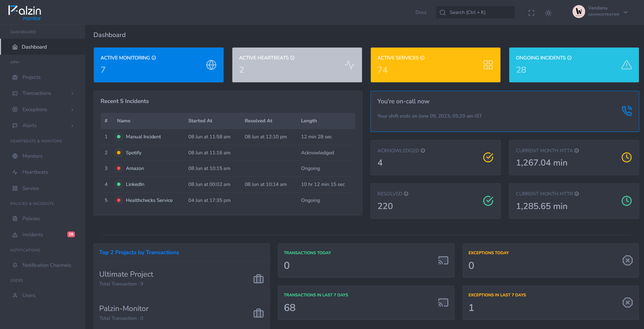The height and width of the screenshot is (329, 644).
Task: Click the globe icon on Active Monitoring card
Action: pos(211,65)
